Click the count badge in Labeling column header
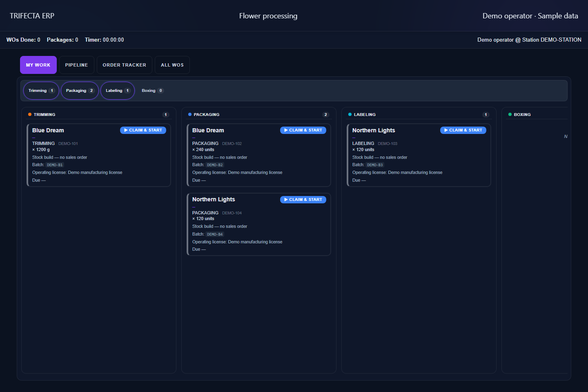588x392 pixels. coord(486,115)
